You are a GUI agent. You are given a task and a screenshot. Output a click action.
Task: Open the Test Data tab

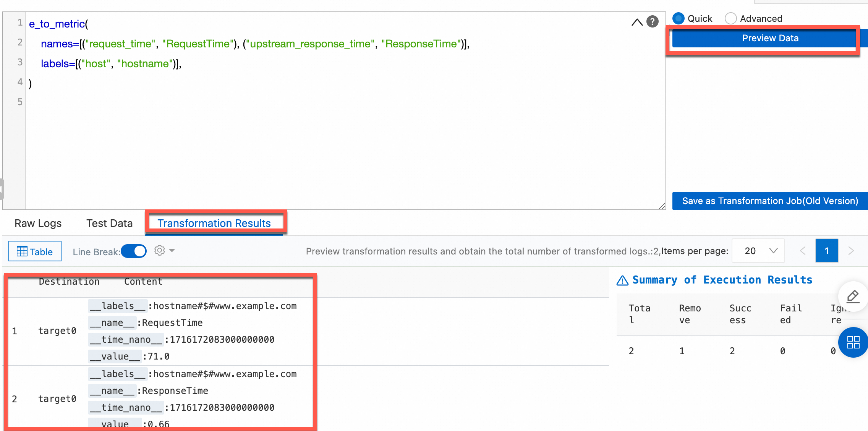point(109,223)
